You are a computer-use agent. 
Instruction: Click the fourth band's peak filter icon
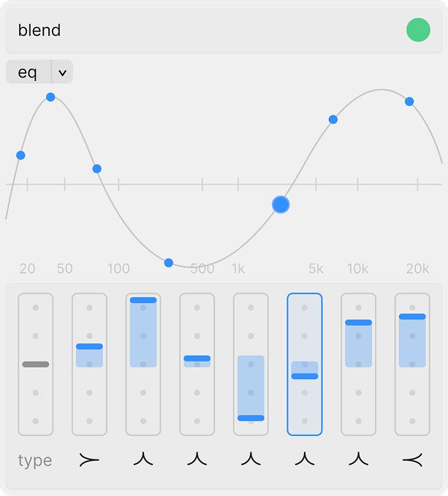tap(197, 459)
